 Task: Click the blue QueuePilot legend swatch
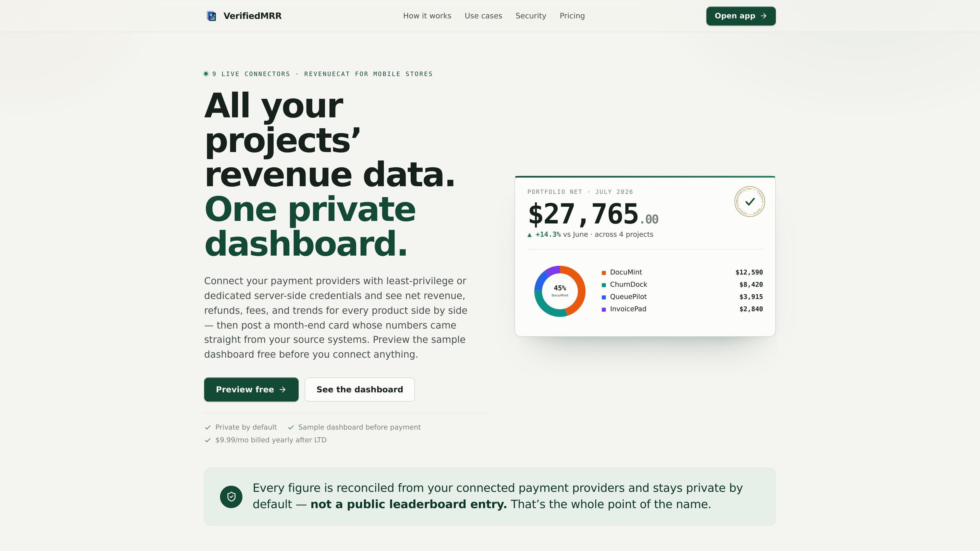pos(604,297)
